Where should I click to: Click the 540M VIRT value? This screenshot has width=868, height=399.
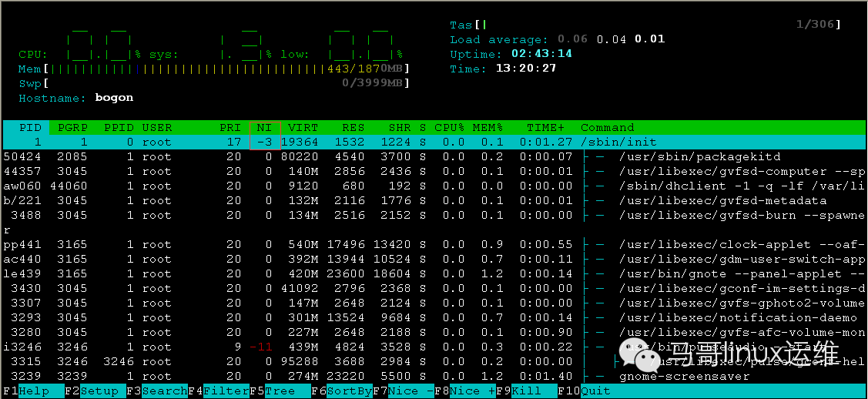point(303,245)
